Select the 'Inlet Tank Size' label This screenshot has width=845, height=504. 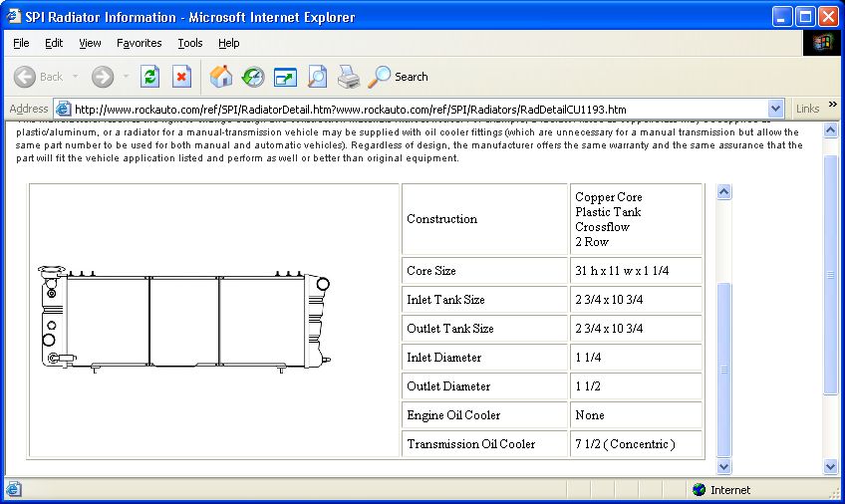(445, 300)
